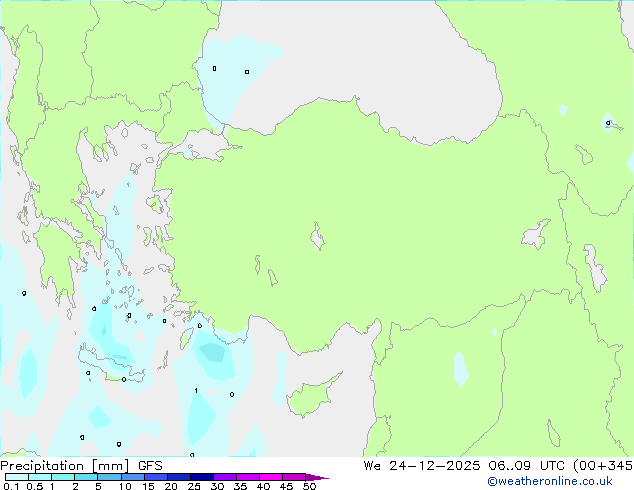Select the 20–25 mm dark blue swatch
Viewport: 634px width, 490px height.
click(x=178, y=477)
